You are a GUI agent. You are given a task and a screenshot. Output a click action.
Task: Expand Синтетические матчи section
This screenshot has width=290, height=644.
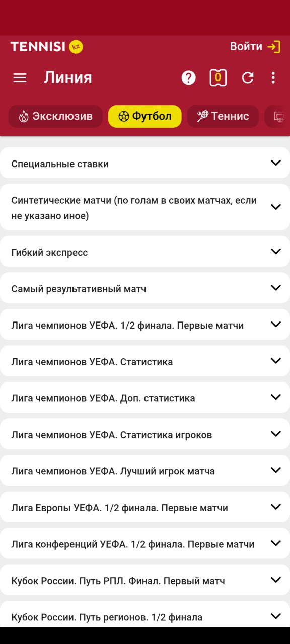click(145, 208)
